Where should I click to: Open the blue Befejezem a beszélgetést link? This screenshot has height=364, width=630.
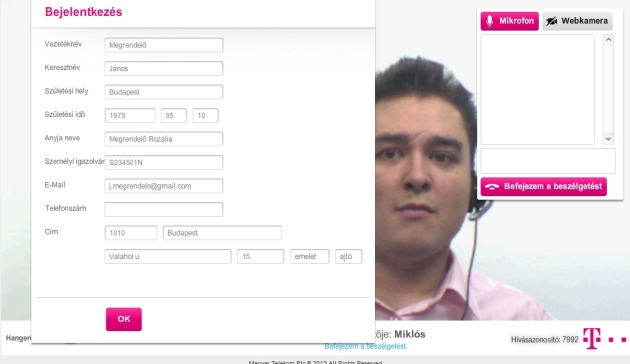[365, 346]
